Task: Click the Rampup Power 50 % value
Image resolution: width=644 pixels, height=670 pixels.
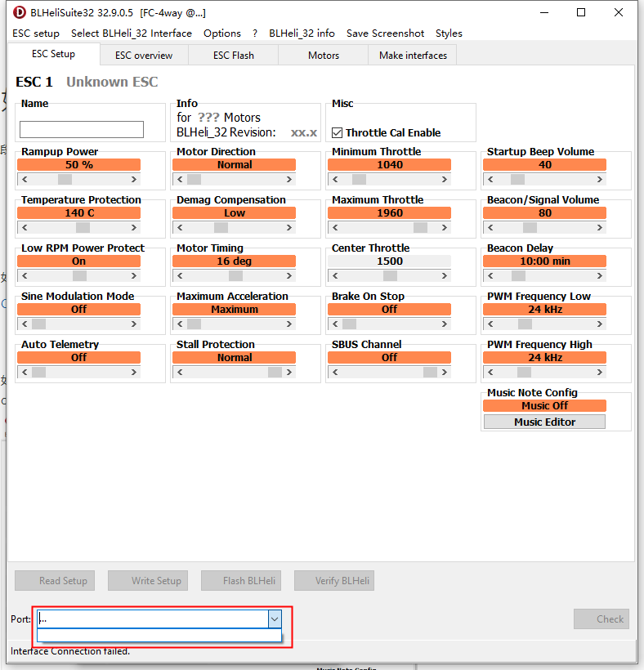Action: pyautogui.click(x=79, y=165)
